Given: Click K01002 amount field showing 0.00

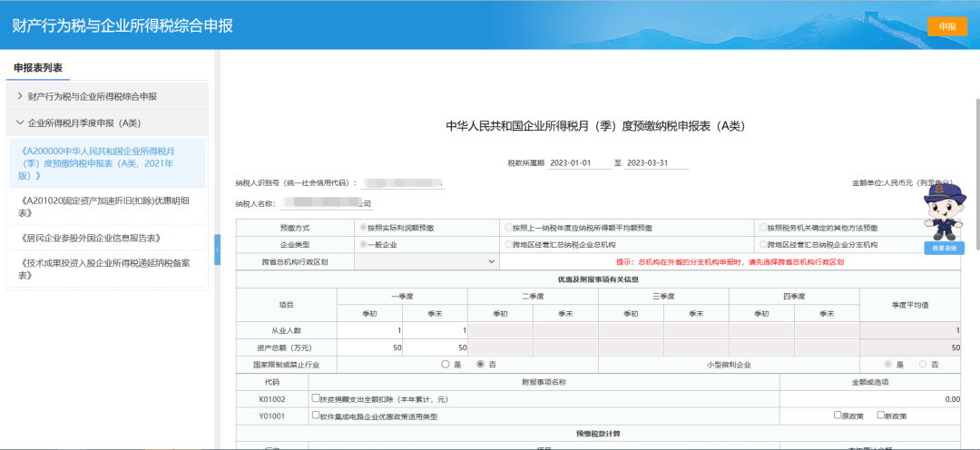Looking at the screenshot, I should coord(870,399).
